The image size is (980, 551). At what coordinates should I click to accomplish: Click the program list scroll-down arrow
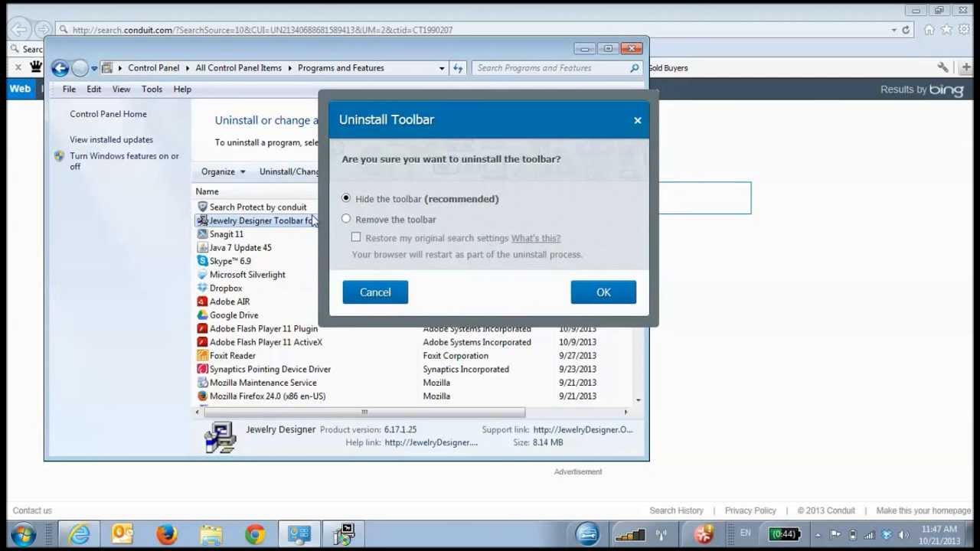638,400
